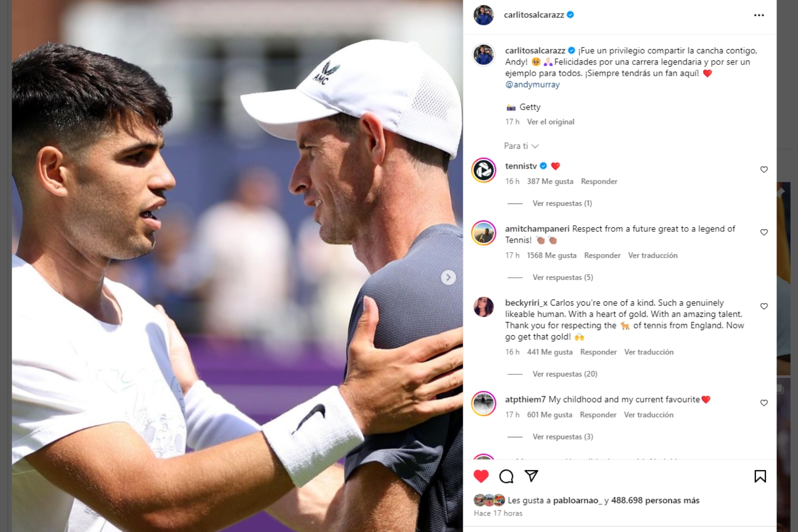Go to next photo arrow
Screen dimensions: 798x532
pyautogui.click(x=448, y=277)
